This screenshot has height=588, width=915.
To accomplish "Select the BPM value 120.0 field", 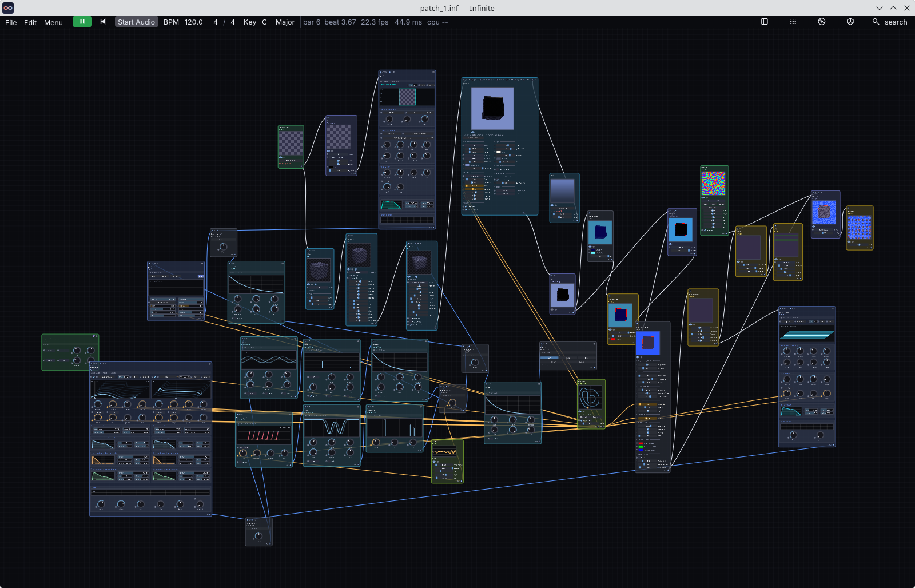I will [194, 22].
